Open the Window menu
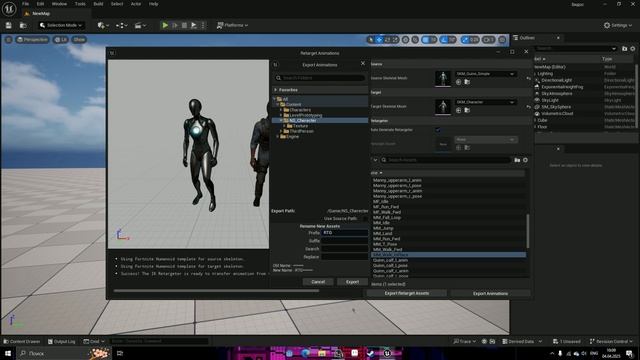 click(59, 4)
